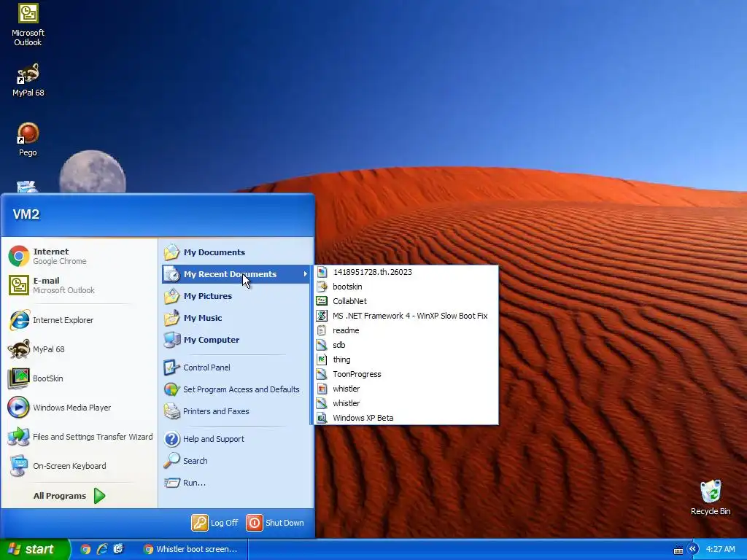Click the 4:27 AM clock
This screenshot has height=560, width=747.
tap(720, 550)
